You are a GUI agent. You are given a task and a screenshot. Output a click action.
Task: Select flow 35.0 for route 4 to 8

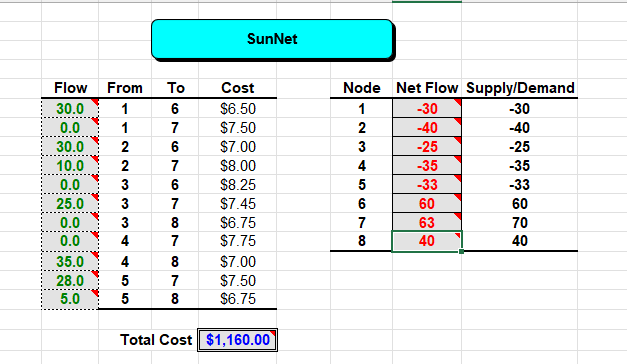pyautogui.click(x=70, y=262)
